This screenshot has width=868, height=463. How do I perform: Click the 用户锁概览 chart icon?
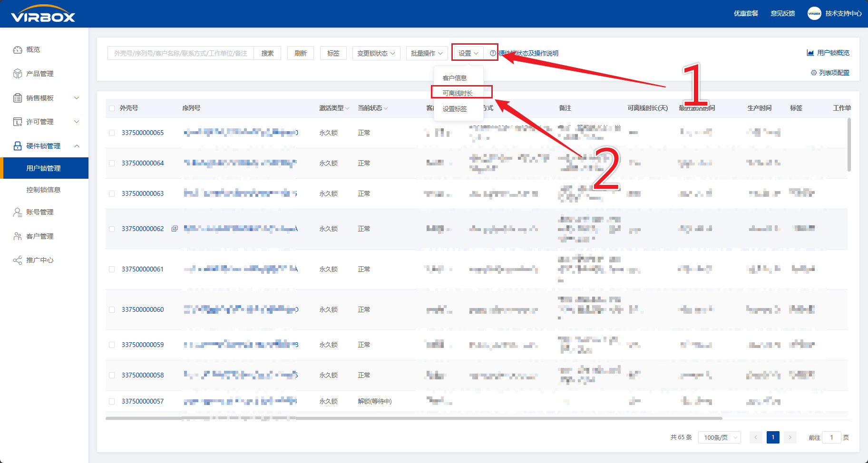810,53
